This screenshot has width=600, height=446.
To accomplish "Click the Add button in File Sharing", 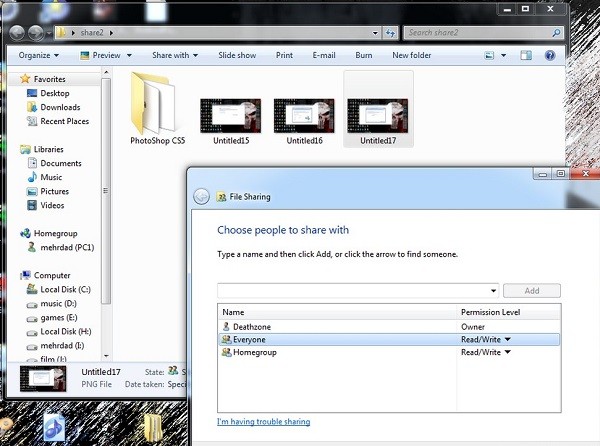I will point(532,291).
